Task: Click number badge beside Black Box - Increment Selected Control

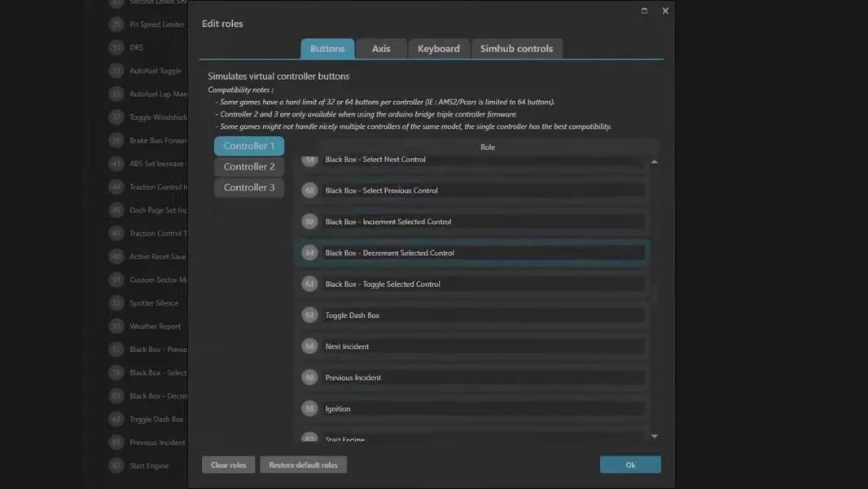Action: pos(309,222)
